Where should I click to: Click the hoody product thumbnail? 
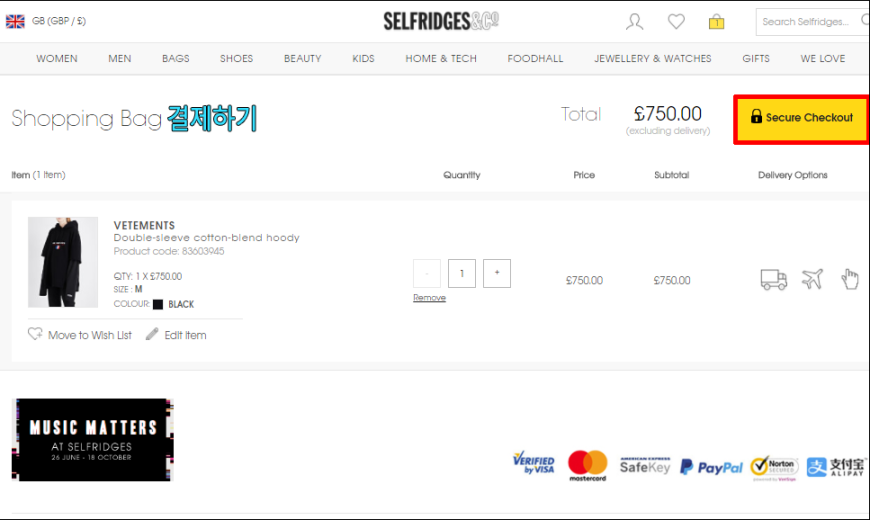63,262
